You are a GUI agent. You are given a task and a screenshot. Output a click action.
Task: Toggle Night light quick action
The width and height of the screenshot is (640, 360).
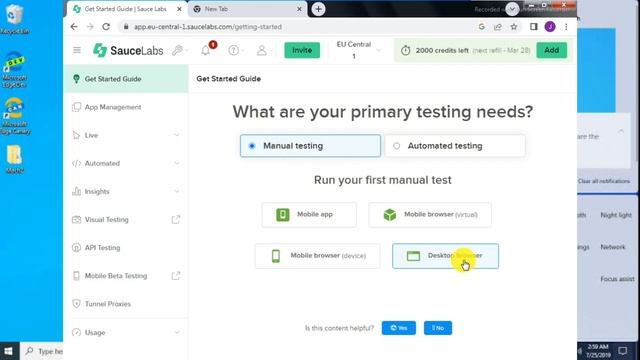click(x=616, y=215)
